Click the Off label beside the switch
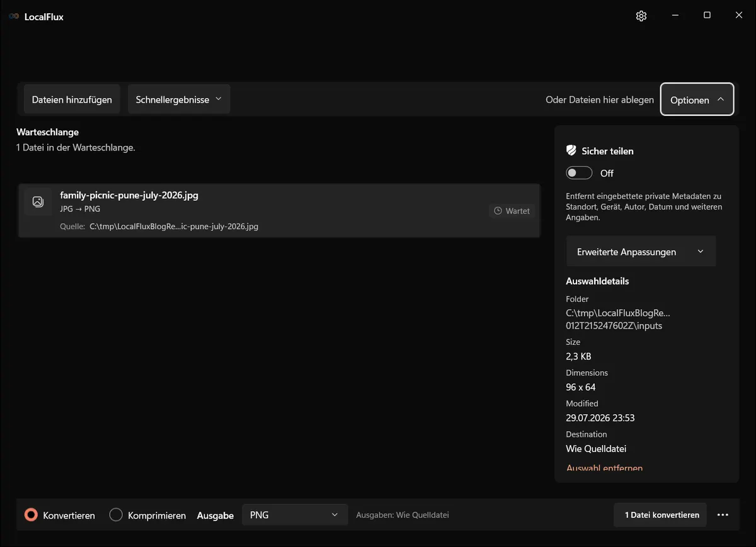Viewport: 756px width, 547px height. point(607,173)
